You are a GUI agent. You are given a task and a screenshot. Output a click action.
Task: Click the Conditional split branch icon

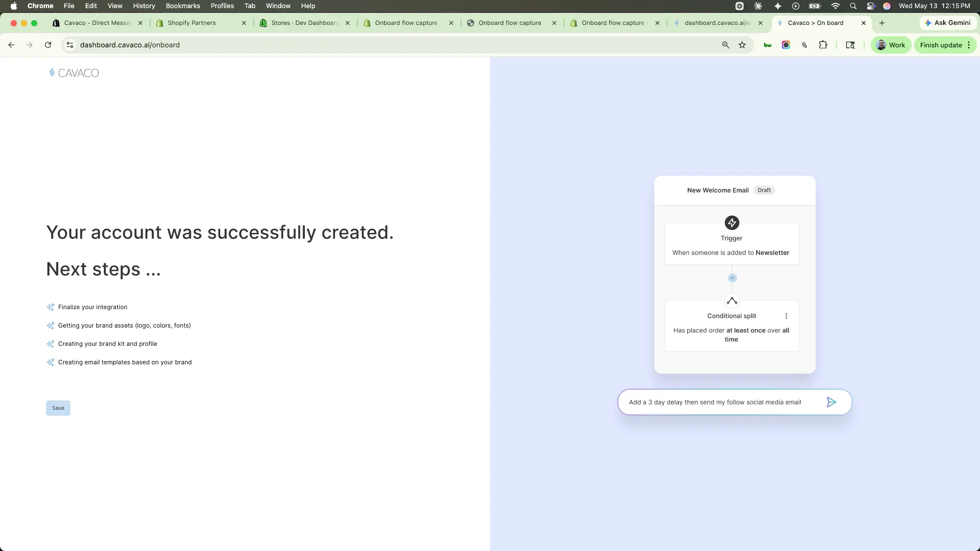click(x=732, y=301)
